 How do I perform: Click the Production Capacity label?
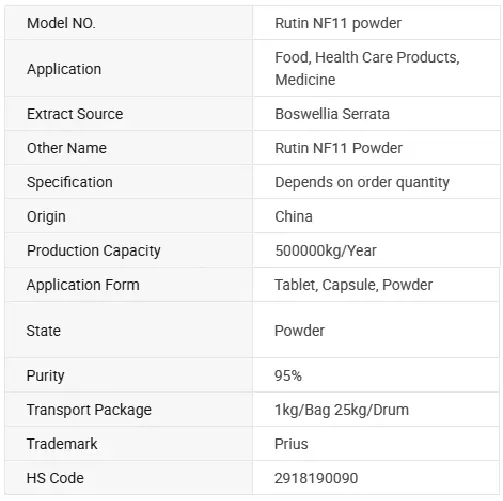coord(94,251)
